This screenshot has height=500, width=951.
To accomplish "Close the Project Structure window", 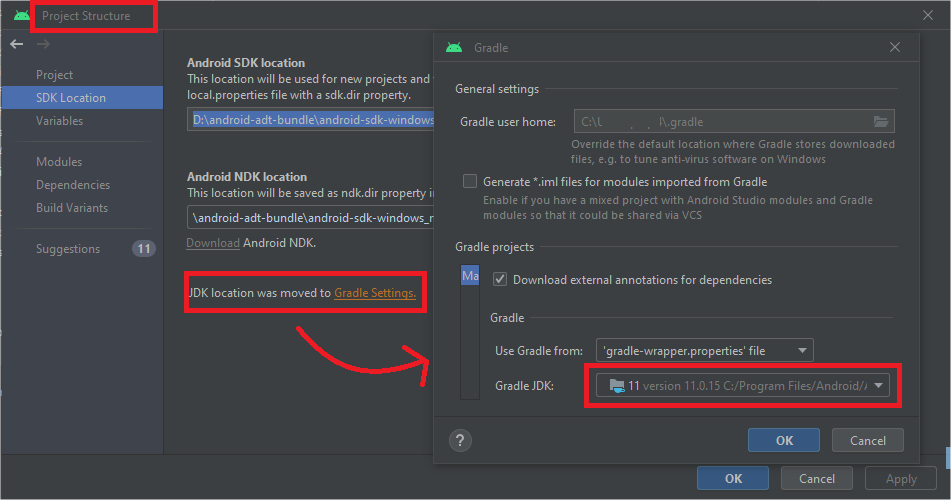I will tap(928, 15).
